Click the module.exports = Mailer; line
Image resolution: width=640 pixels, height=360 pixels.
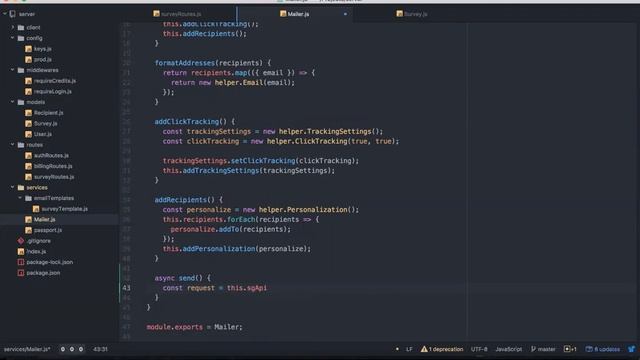tap(194, 327)
